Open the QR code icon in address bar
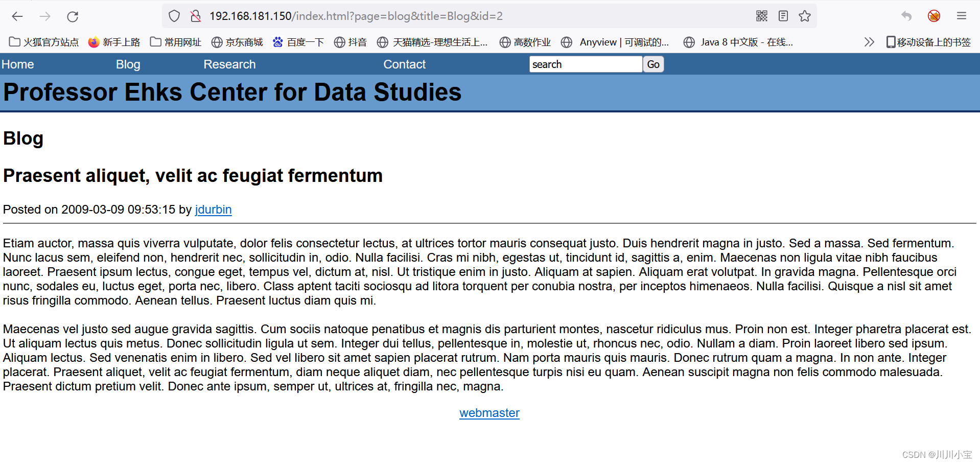The width and height of the screenshot is (980, 464). pyautogui.click(x=762, y=16)
